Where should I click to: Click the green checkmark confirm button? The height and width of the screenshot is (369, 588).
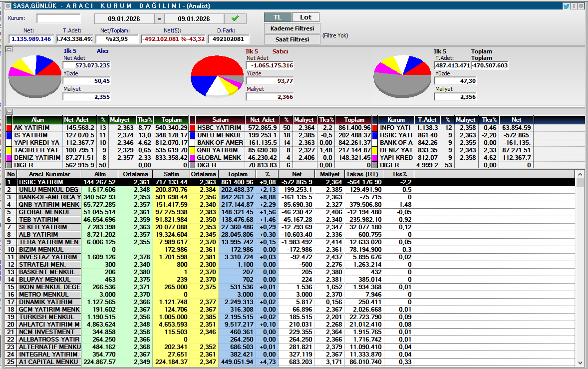click(x=235, y=19)
